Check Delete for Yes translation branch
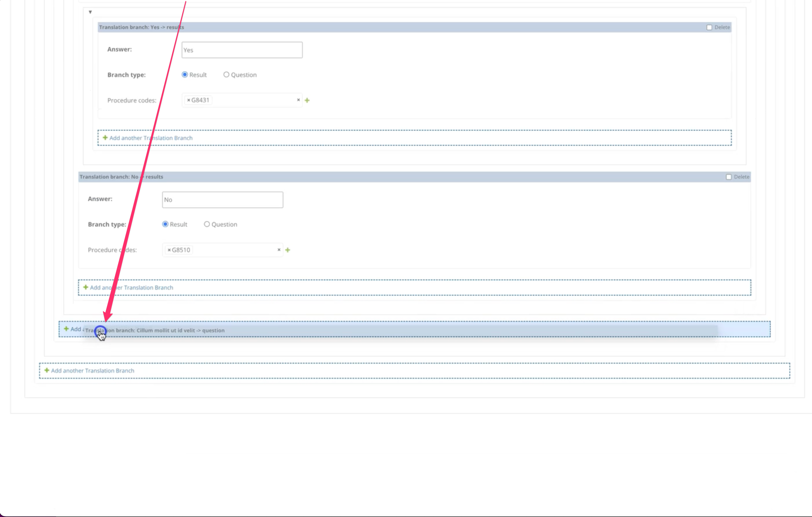 (709, 27)
